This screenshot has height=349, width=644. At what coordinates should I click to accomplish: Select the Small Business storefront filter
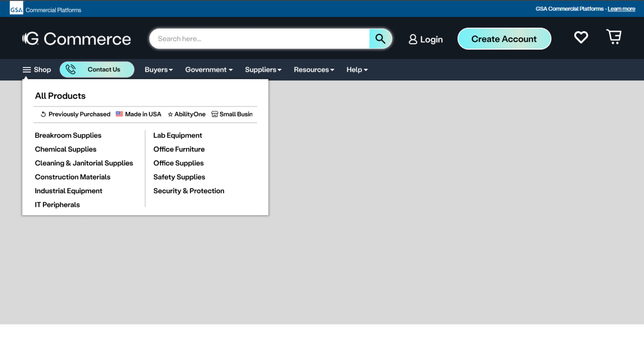232,114
